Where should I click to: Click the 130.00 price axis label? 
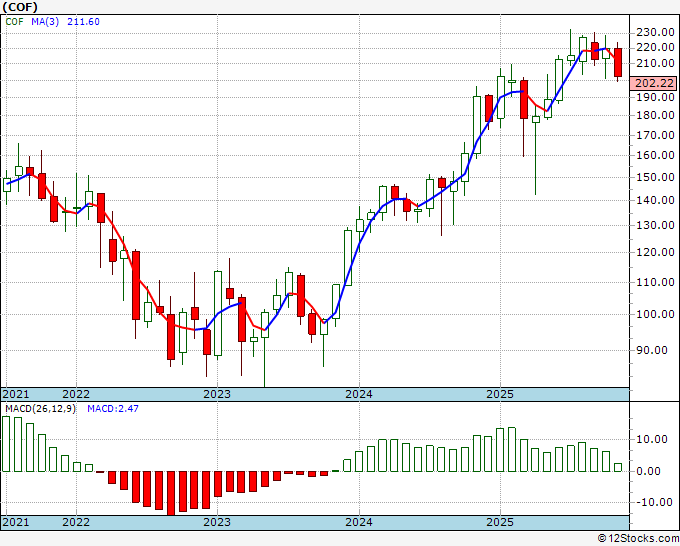tap(655, 225)
